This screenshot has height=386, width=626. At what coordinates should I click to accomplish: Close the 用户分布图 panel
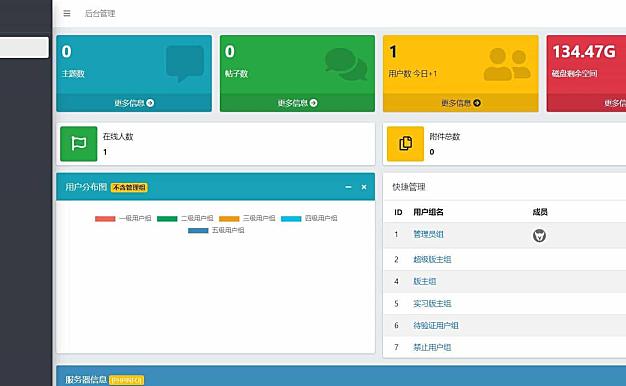364,187
